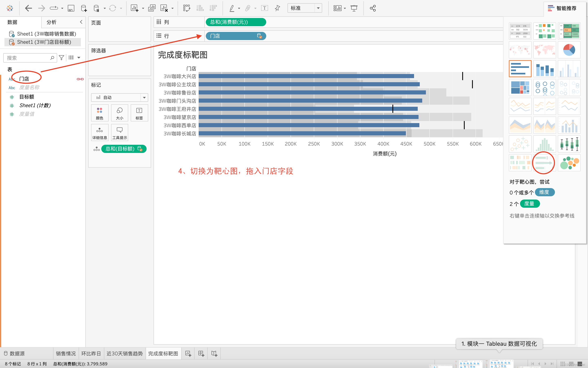Click new dashboard button at bottom
588x368 pixels.
(201, 353)
